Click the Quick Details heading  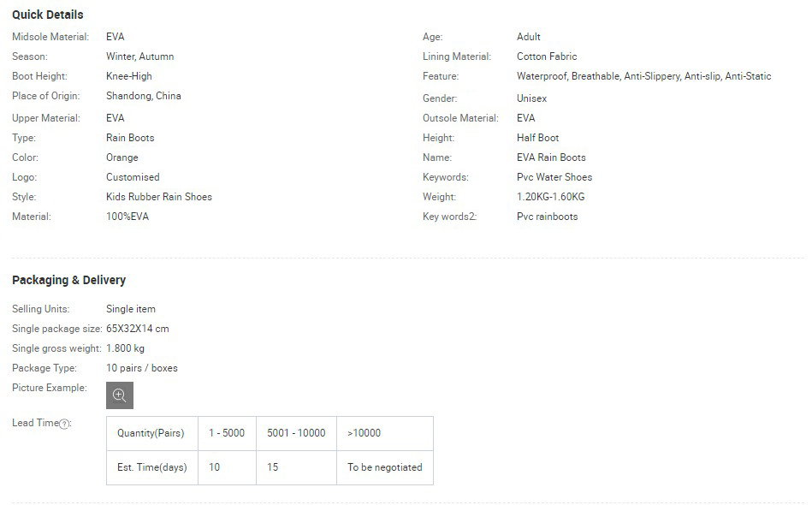(48, 15)
